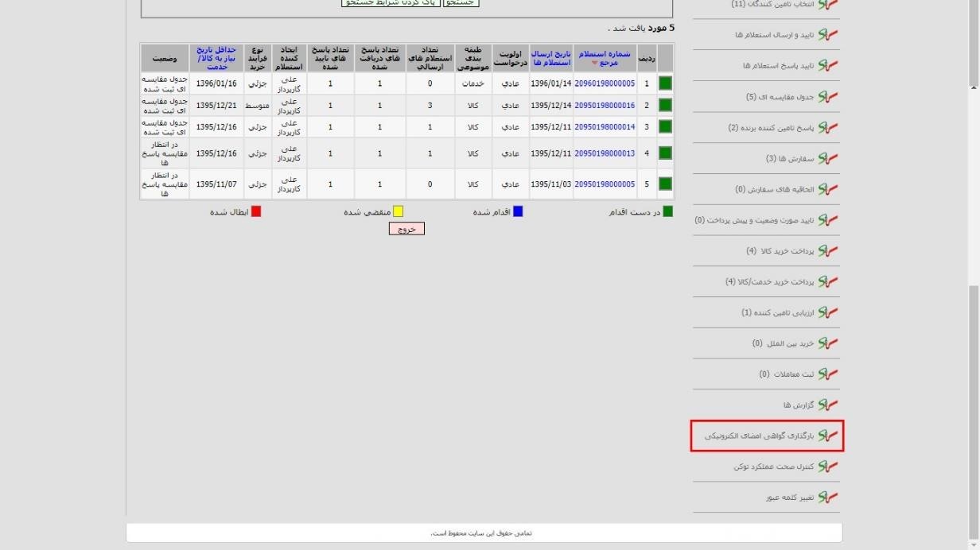Image resolution: width=980 pixels, height=550 pixels.
Task: Click the icon next to سفارش ها (3)
Action: click(828, 158)
